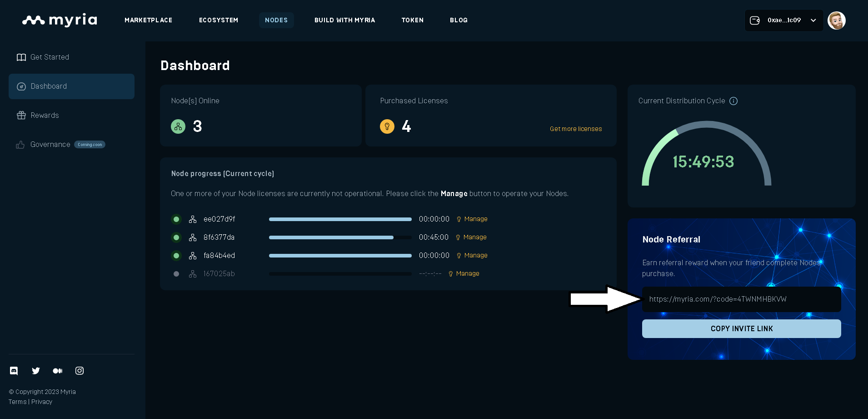Select node name ee027d9f
Viewport: 868px width, 419px height.
pos(219,219)
